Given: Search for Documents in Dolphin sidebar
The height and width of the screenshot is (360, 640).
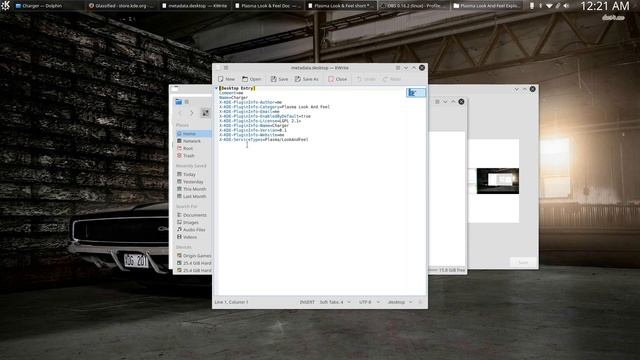Looking at the screenshot, I should coord(193,215).
